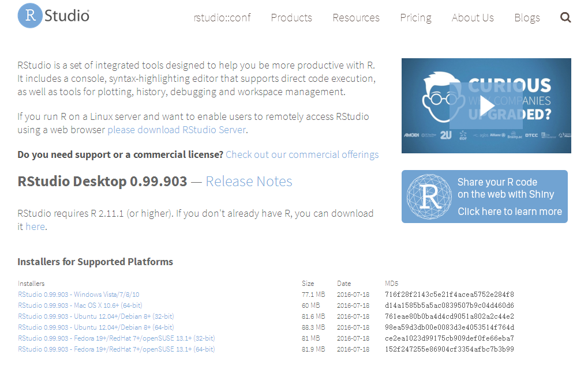Image resolution: width=588 pixels, height=366 pixels.
Task: Click the Shiny R globe icon
Action: [x=429, y=197]
